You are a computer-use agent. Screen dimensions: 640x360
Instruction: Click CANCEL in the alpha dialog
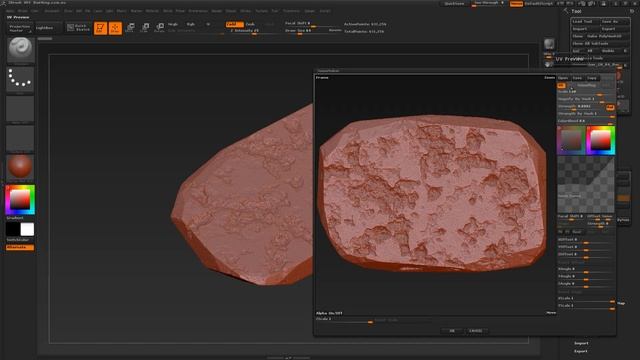[476, 331]
